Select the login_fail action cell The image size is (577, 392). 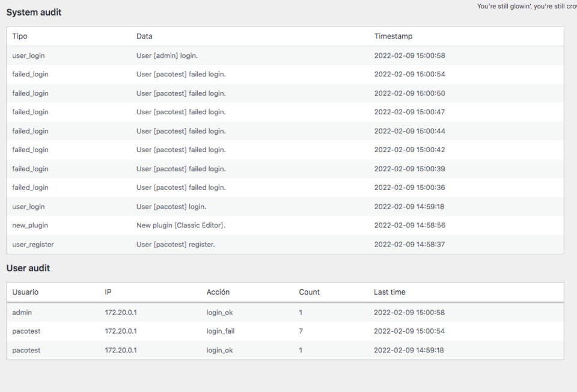click(x=221, y=331)
